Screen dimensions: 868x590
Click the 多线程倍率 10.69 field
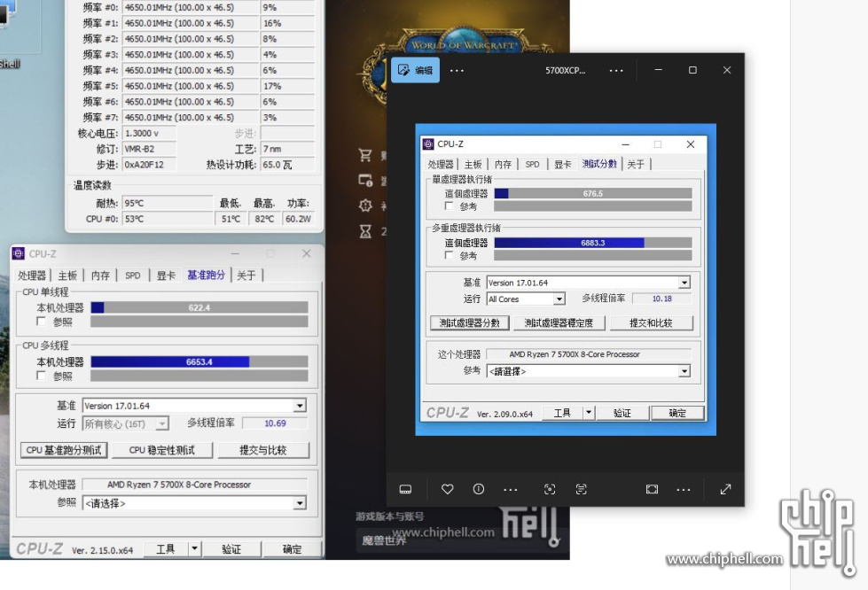(275, 423)
